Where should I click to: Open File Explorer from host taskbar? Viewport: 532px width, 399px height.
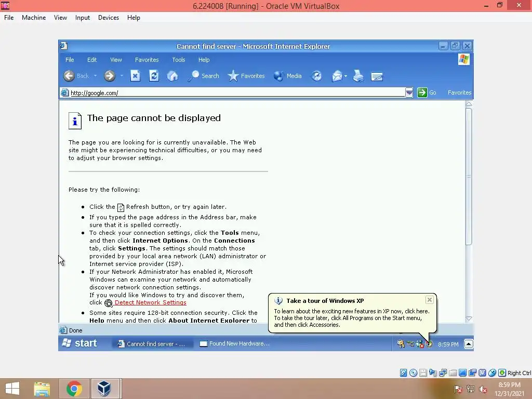tap(42, 389)
